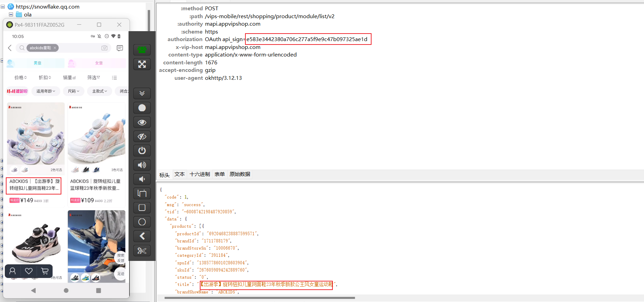Click the back chevron button in the dark toolbar
Screen dimensions: 644x302
tap(142, 236)
